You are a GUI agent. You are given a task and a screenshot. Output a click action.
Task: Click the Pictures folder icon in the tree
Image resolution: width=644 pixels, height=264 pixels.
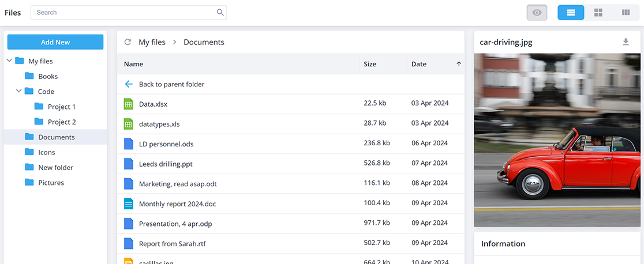click(x=29, y=182)
